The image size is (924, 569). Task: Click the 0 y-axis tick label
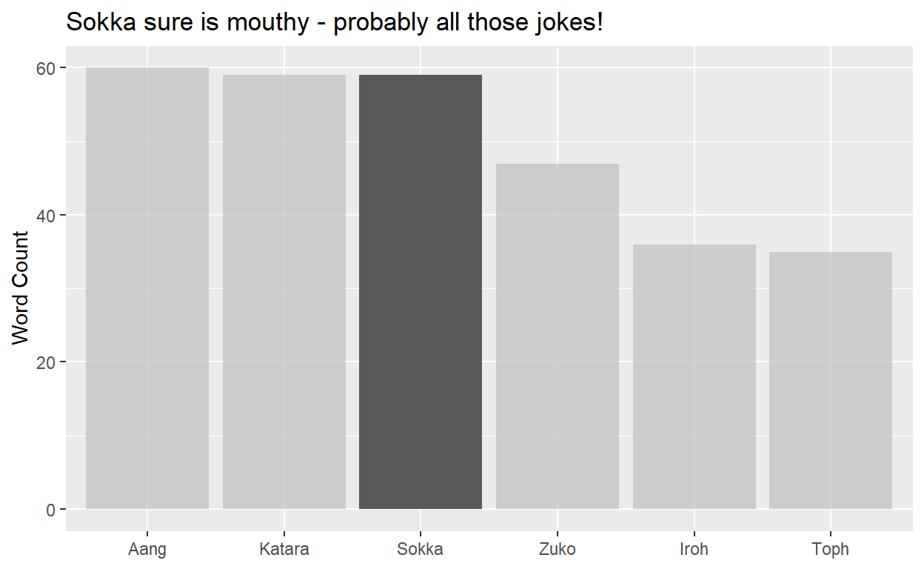(53, 510)
